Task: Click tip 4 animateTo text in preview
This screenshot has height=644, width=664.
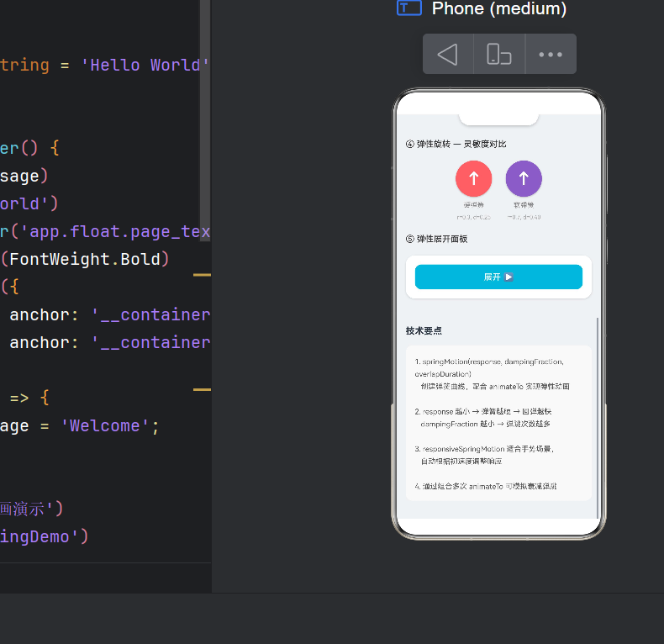Action: (486, 486)
